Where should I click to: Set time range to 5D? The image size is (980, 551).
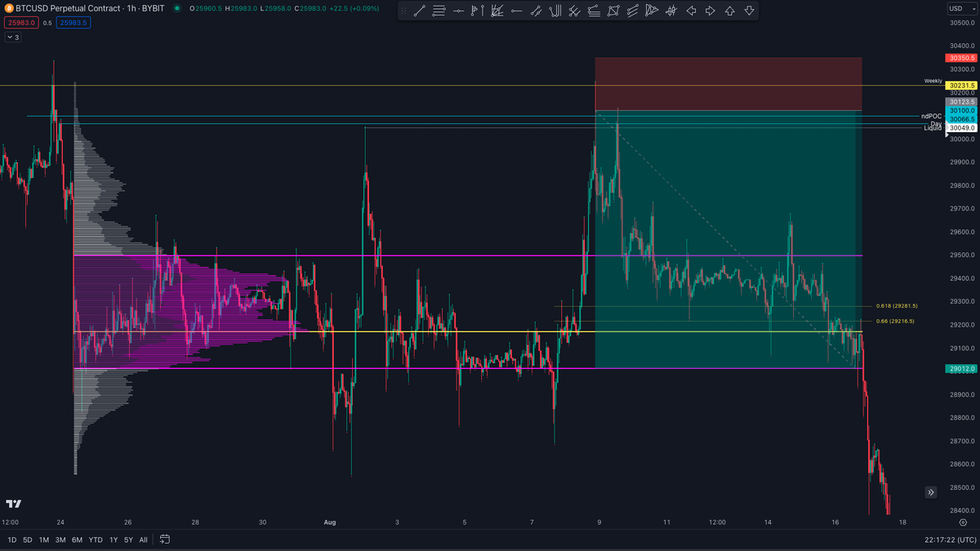(28, 540)
